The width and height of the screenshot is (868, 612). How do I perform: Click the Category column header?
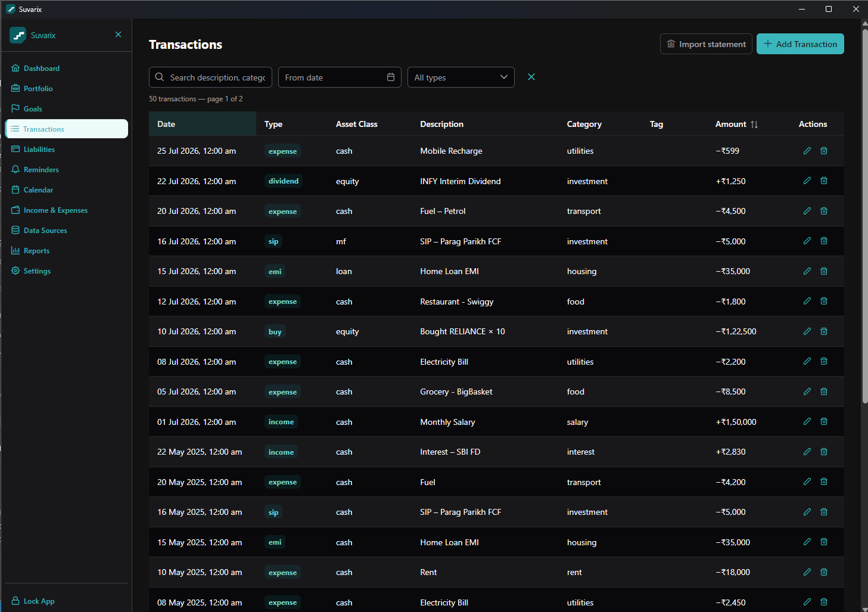pyautogui.click(x=584, y=124)
